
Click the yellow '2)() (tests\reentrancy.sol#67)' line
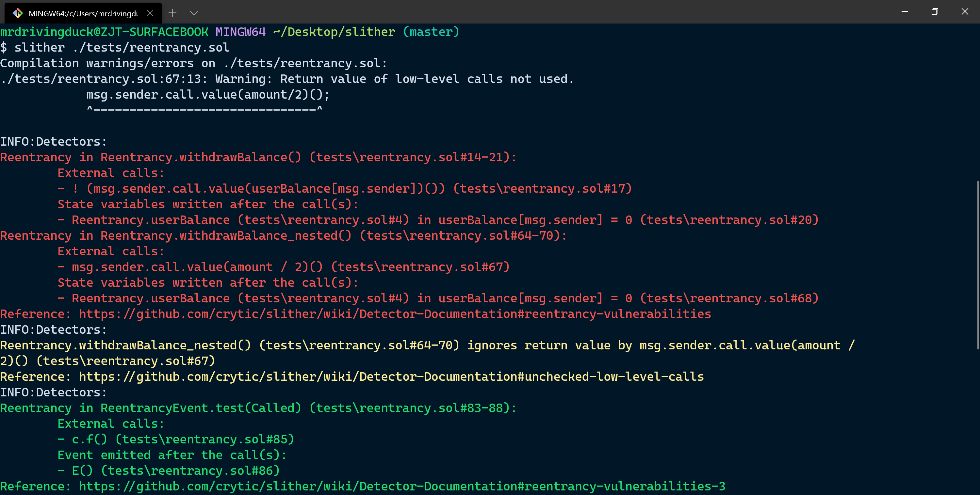pos(108,361)
